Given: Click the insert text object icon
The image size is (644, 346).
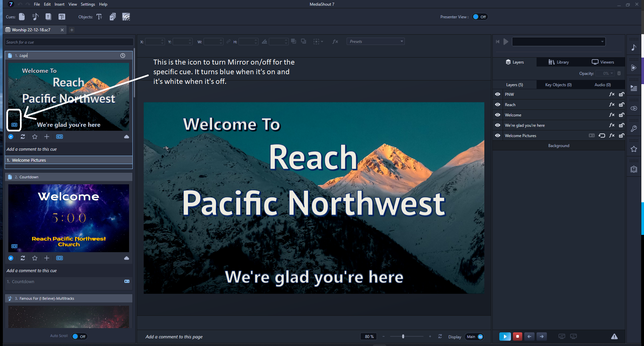Looking at the screenshot, I should pyautogui.click(x=99, y=17).
